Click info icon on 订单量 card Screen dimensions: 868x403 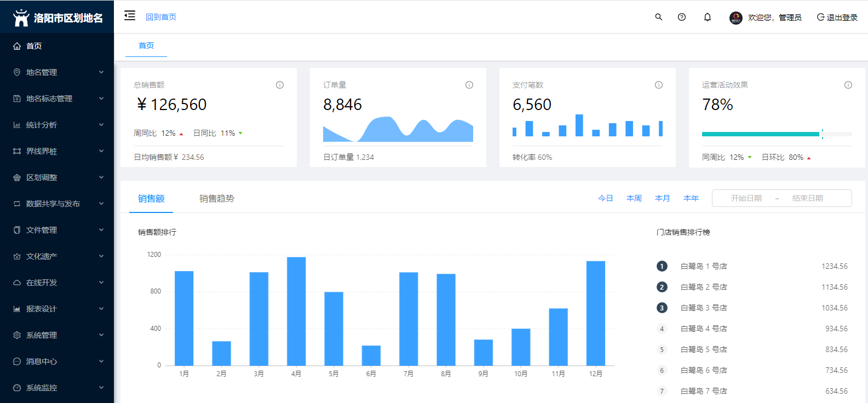click(469, 85)
